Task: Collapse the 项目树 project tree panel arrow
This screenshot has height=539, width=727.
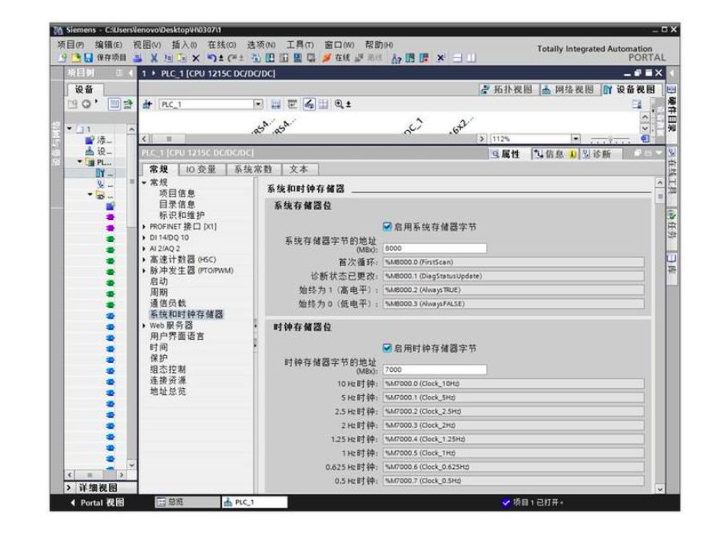Action: [x=131, y=73]
